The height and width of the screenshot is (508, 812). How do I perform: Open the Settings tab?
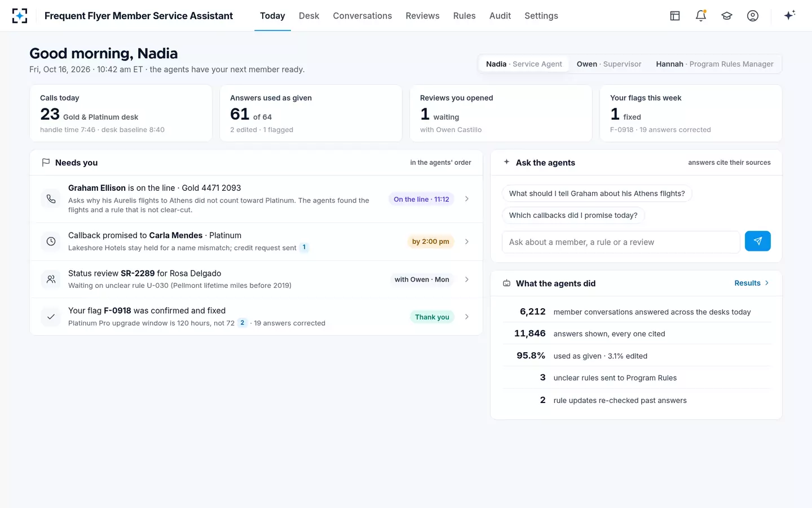(541, 16)
